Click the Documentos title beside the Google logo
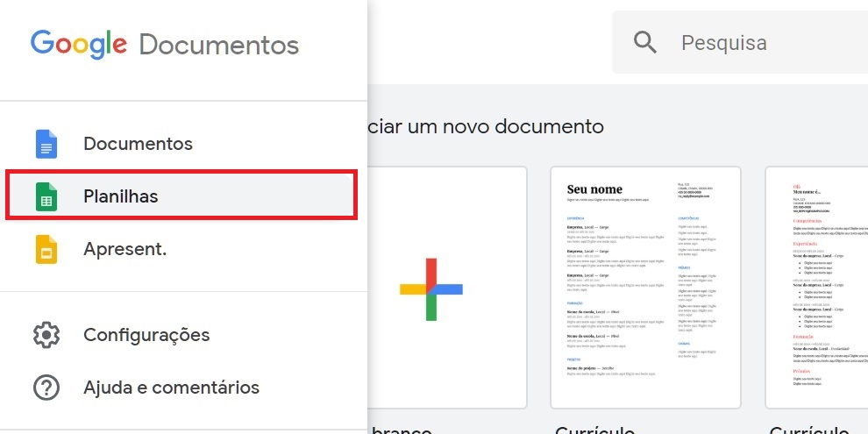Image resolution: width=868 pixels, height=434 pixels. [x=218, y=44]
